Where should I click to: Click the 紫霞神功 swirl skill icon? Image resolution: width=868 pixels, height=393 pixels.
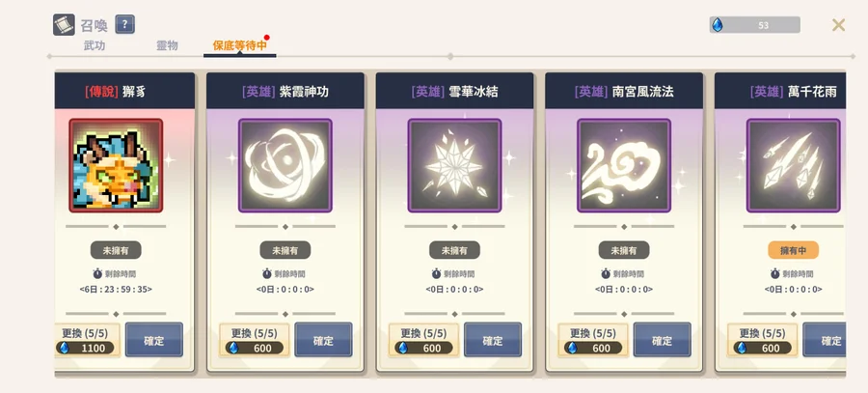click(285, 165)
